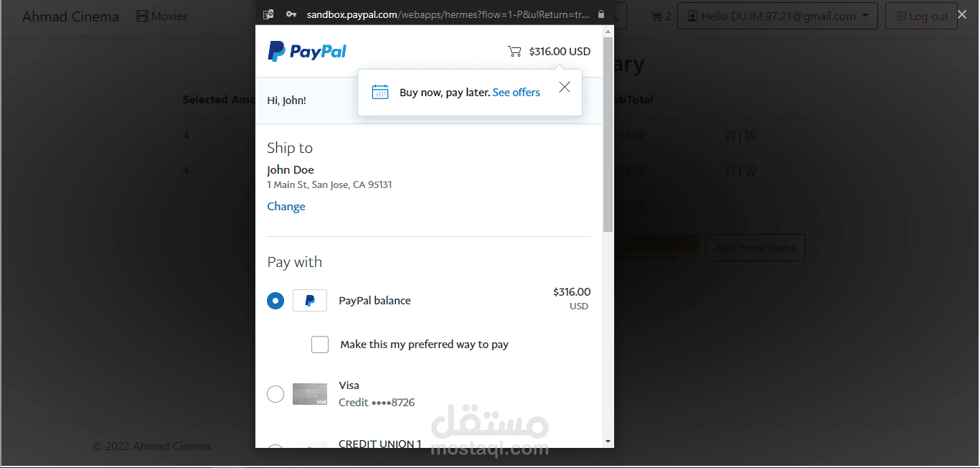980x468 pixels.
Task: Click the user icon beside Hello greeting
Action: (692, 16)
